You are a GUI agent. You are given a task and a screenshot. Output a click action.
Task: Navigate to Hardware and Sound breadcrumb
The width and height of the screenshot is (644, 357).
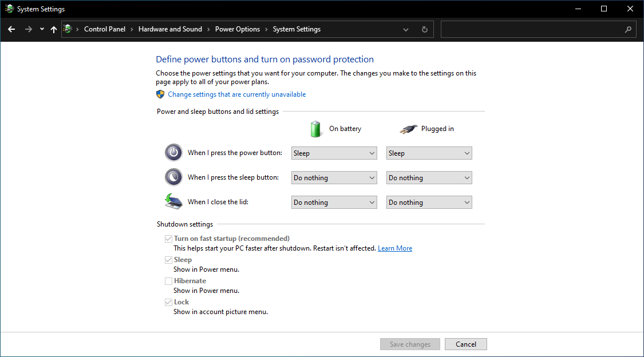(170, 29)
